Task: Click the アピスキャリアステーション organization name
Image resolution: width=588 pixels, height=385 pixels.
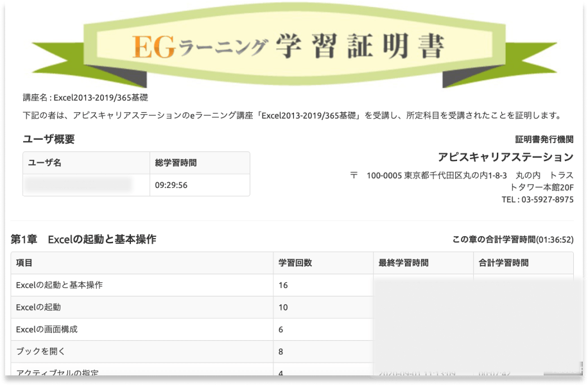Action: pyautogui.click(x=505, y=157)
